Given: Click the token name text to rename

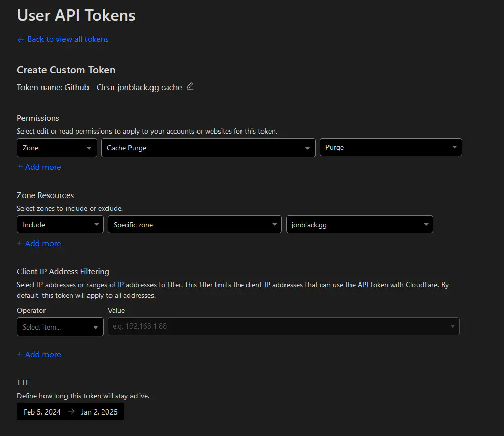Looking at the screenshot, I should coord(123,88).
